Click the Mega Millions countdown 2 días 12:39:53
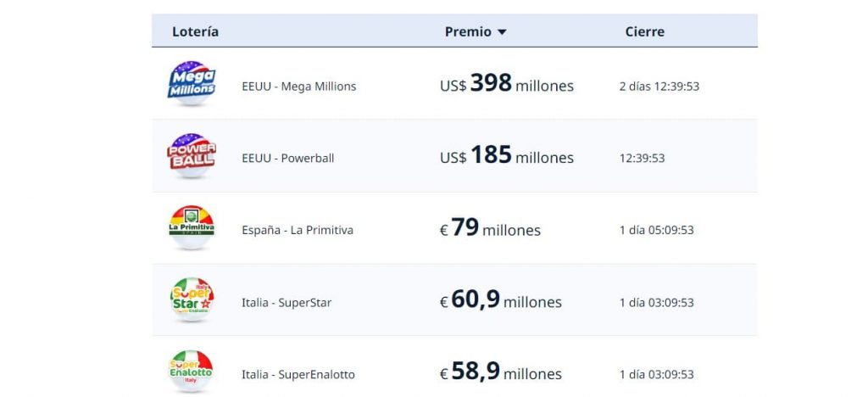Screen dimensions: 868x397 pyautogui.click(x=659, y=87)
